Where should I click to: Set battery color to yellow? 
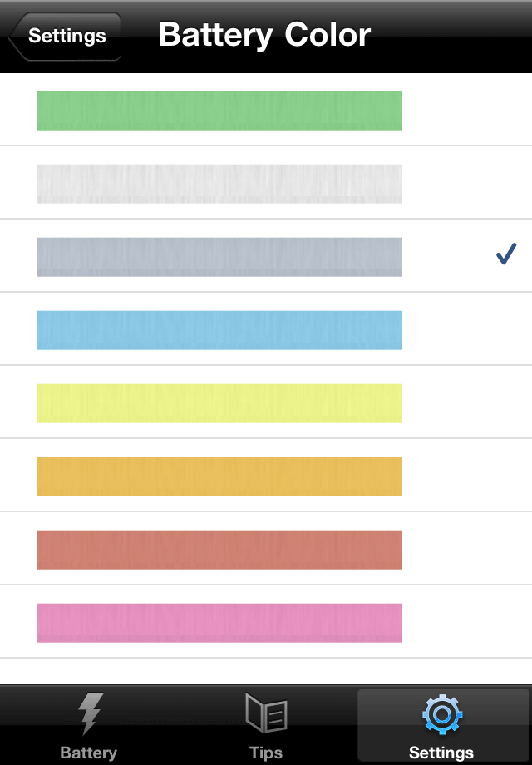[x=219, y=403]
